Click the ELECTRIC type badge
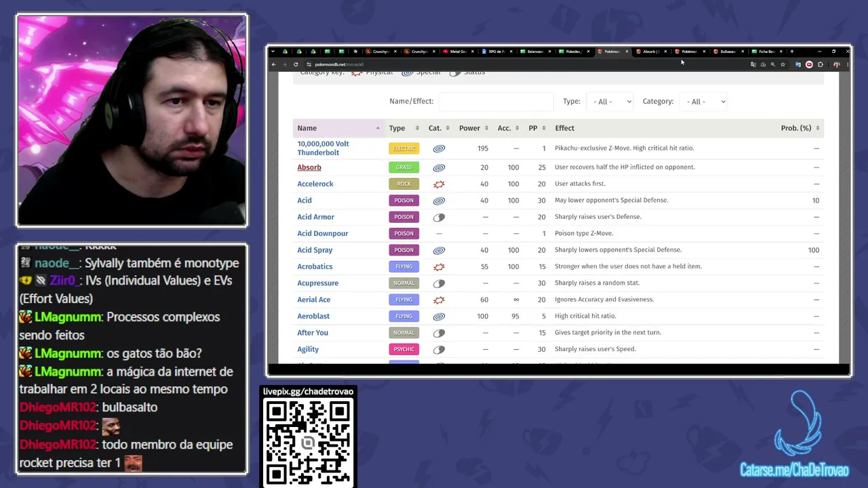 (403, 148)
